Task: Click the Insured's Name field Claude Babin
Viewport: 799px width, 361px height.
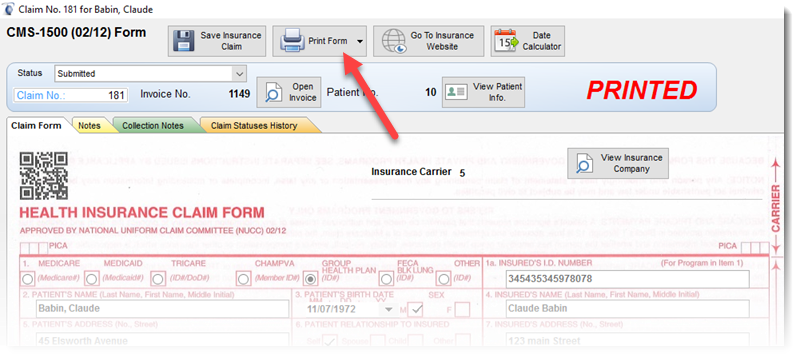Action: [628, 308]
